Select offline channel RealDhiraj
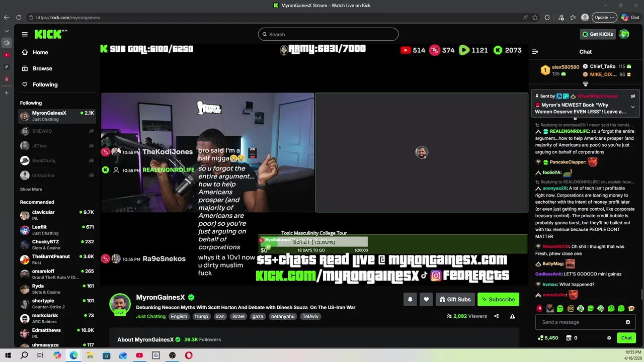644x362 pixels. [x=57, y=160]
